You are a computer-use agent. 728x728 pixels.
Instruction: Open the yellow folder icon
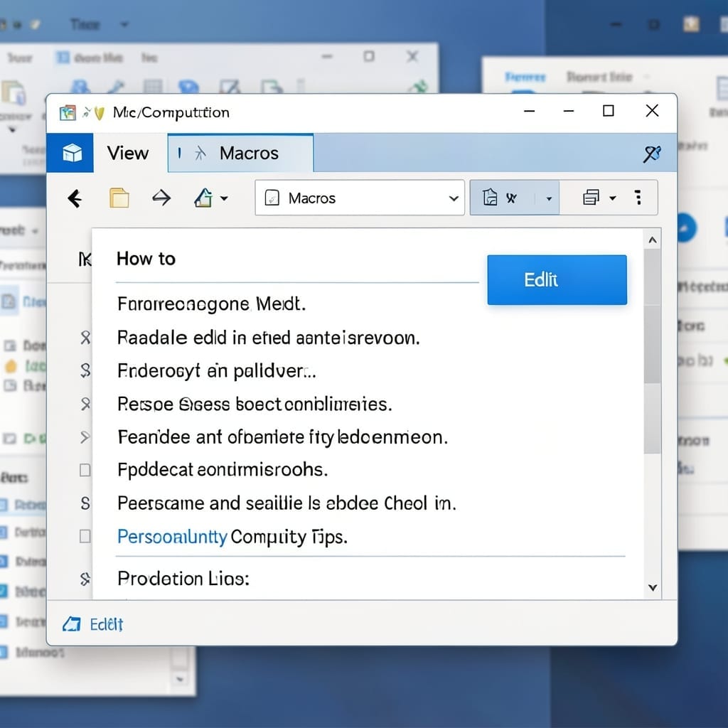[119, 198]
